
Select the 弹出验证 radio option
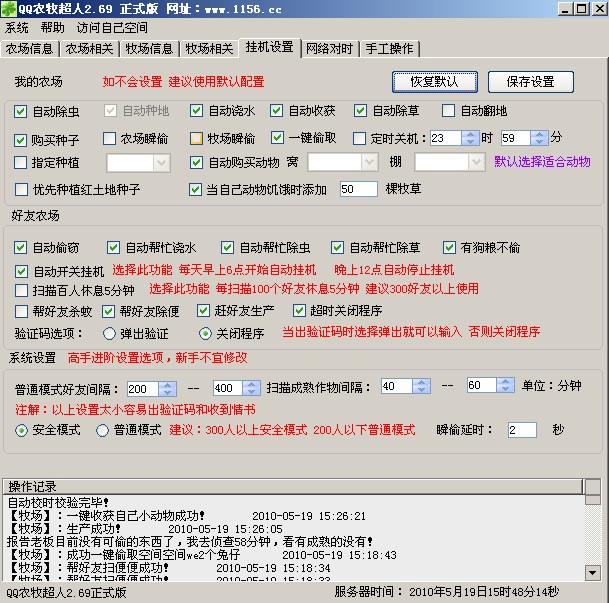coord(109,334)
